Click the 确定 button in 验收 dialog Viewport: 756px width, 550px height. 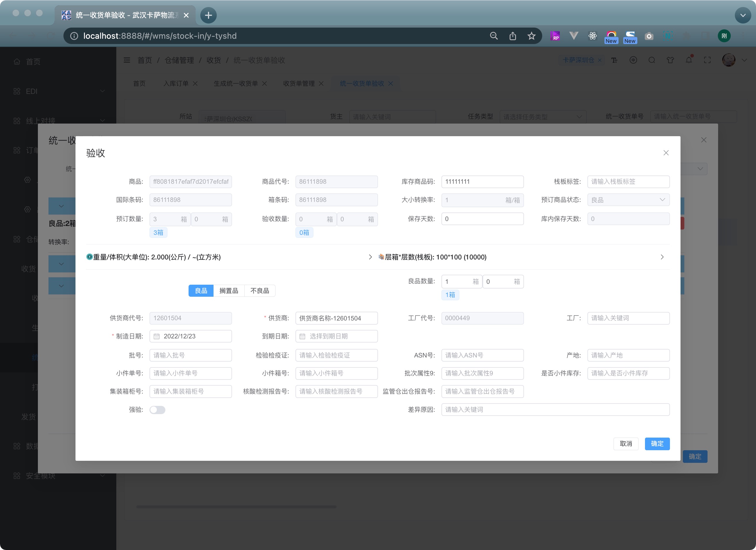pyautogui.click(x=657, y=444)
